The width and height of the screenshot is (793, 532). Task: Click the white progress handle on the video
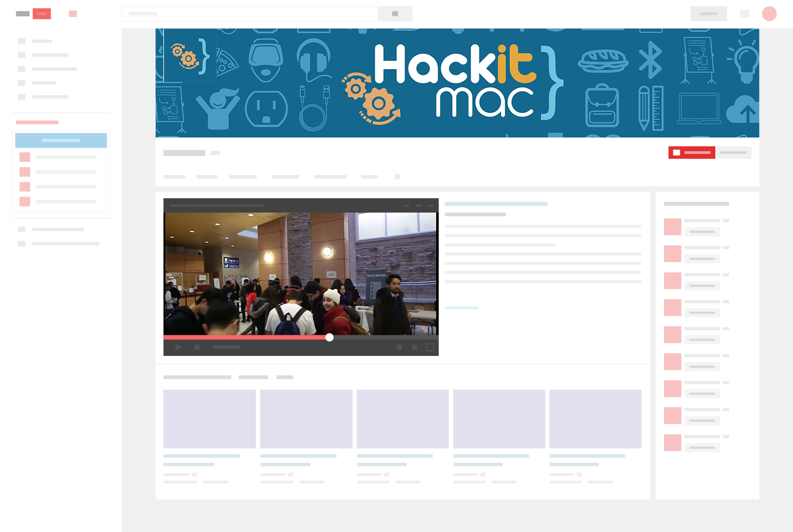329,337
